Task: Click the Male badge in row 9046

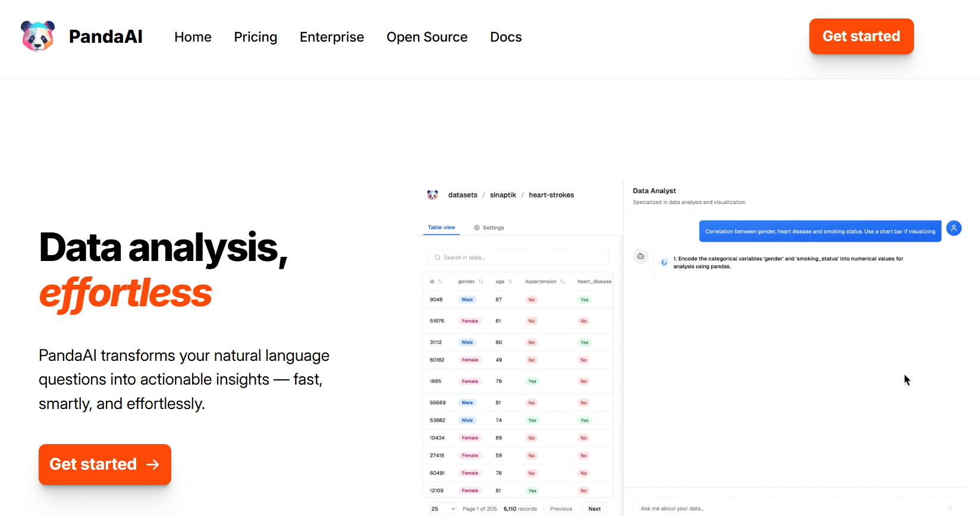Action: 467,300
